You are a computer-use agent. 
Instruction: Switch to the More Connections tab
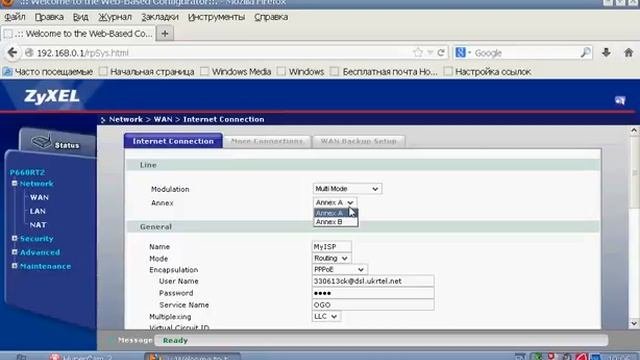coord(267,141)
